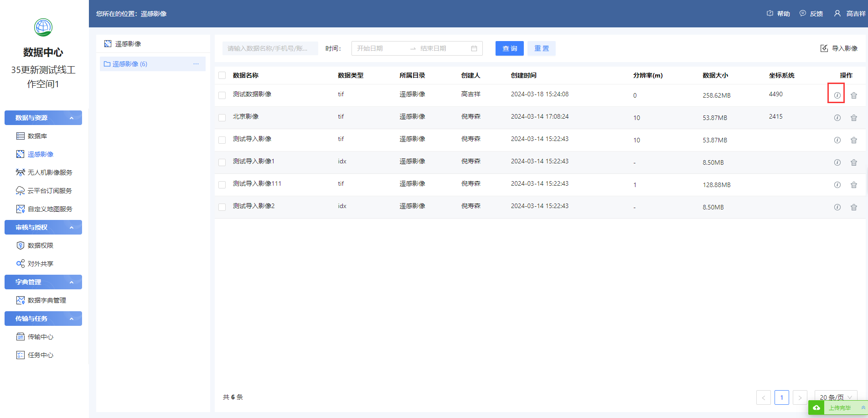The image size is (868, 418).
Task: Click the 无人机影像服务 drone icon
Action: (21, 172)
